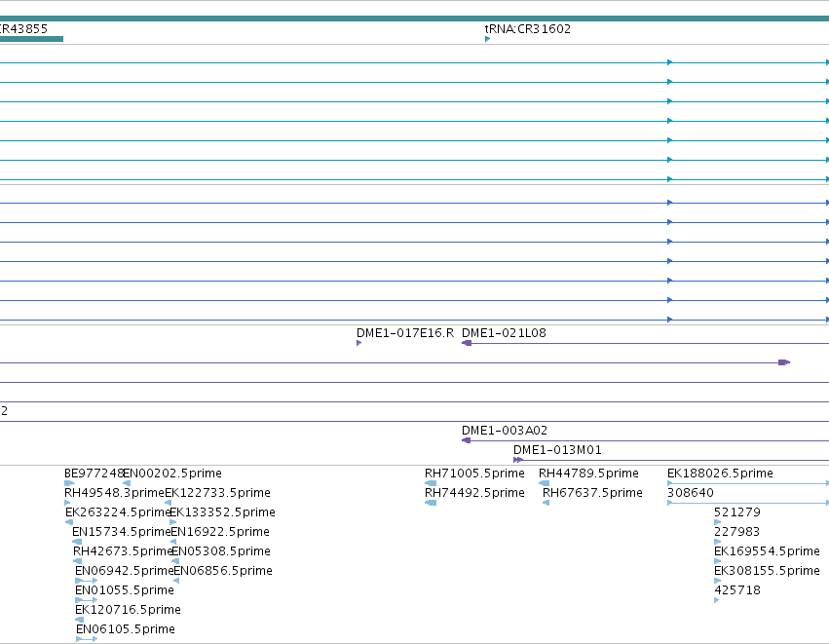Click the EN06105.5prime label

[126, 629]
